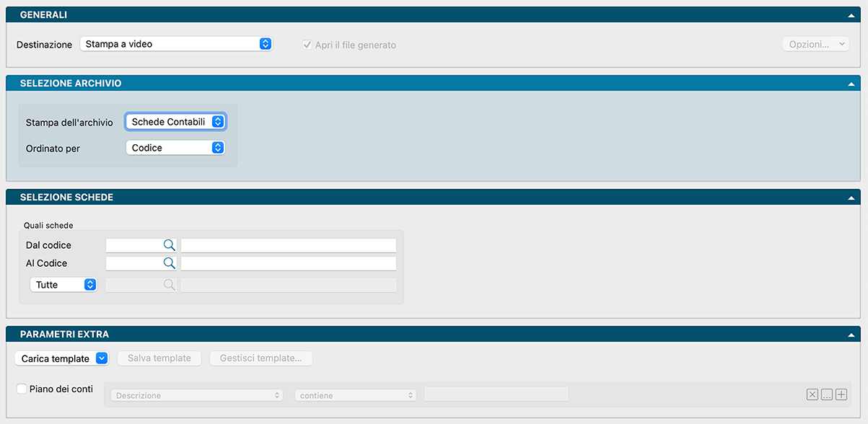Open the Ordinato per dropdown
Viewport: 868px width, 424px height.
coord(176,148)
